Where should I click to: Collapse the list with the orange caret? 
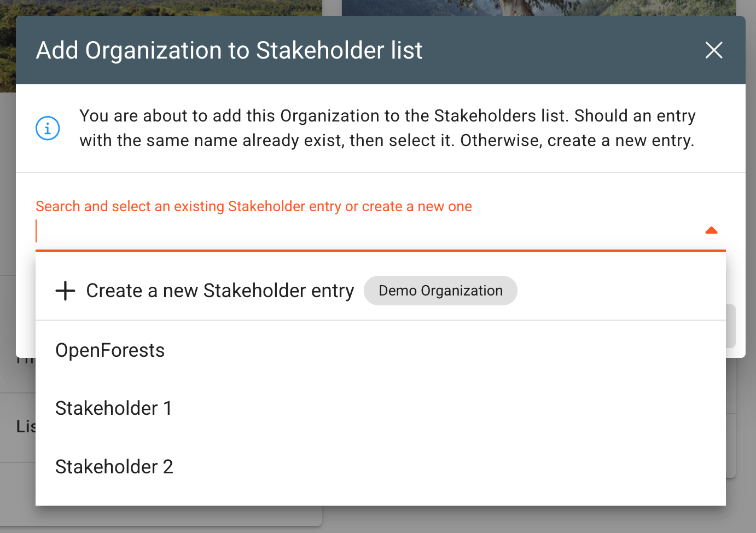click(x=711, y=230)
